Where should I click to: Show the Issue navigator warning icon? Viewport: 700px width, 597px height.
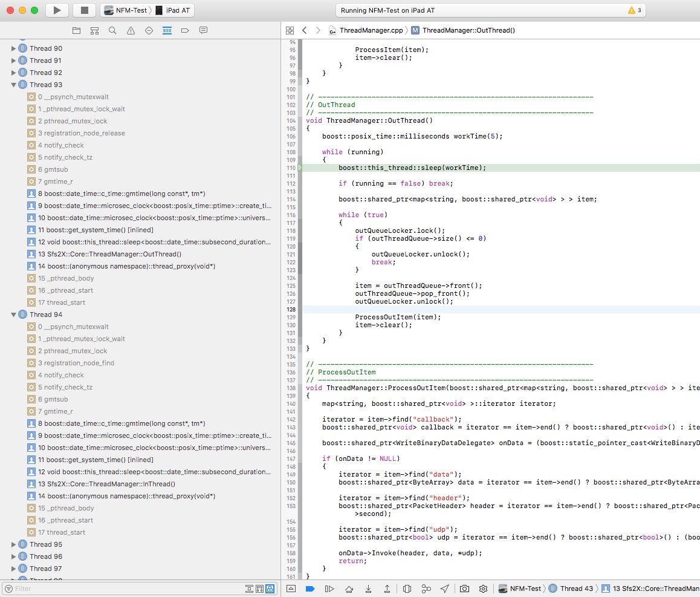tap(131, 30)
